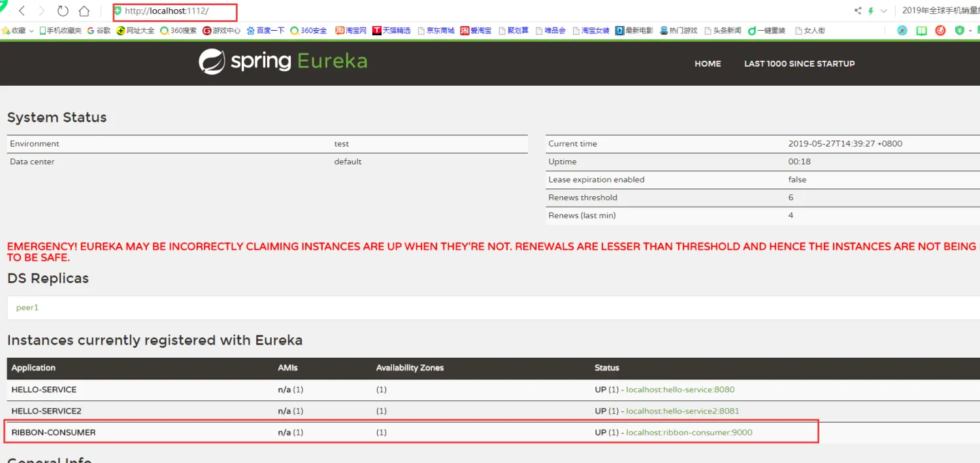Open the 头条新闻 bookmark
The image size is (980, 463).
pyautogui.click(x=723, y=31)
